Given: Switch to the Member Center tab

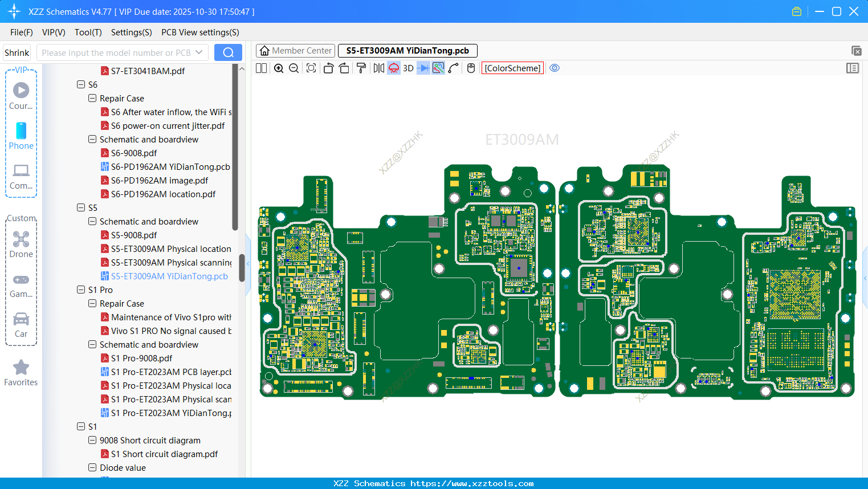Looking at the screenshot, I should point(296,51).
